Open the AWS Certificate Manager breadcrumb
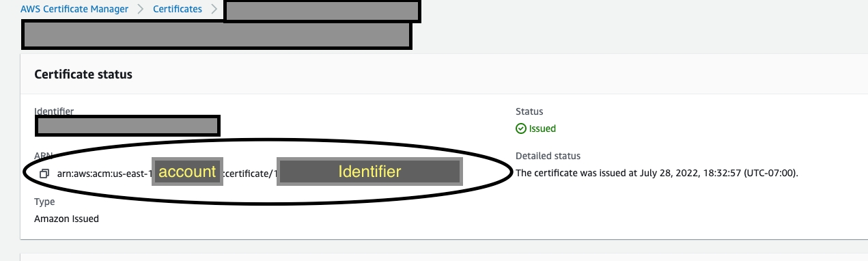This screenshot has width=868, height=261. click(74, 10)
